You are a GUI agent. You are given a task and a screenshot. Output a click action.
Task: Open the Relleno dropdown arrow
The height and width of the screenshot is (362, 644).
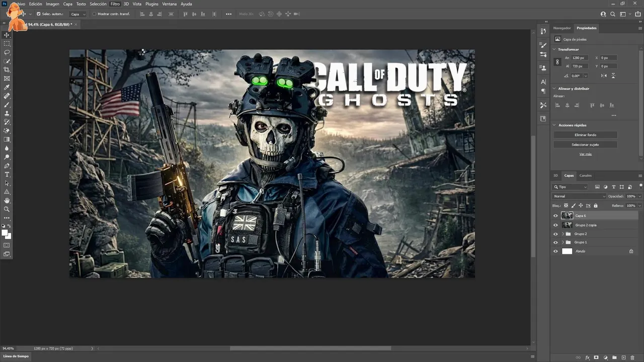639,205
